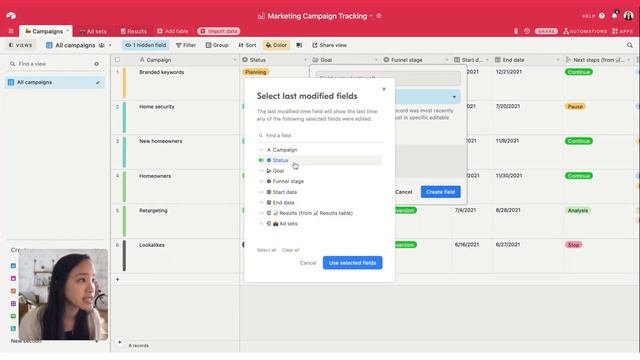Click the Analysis tag for Retargeting
Screen dimensions: 640x360
coord(578,211)
